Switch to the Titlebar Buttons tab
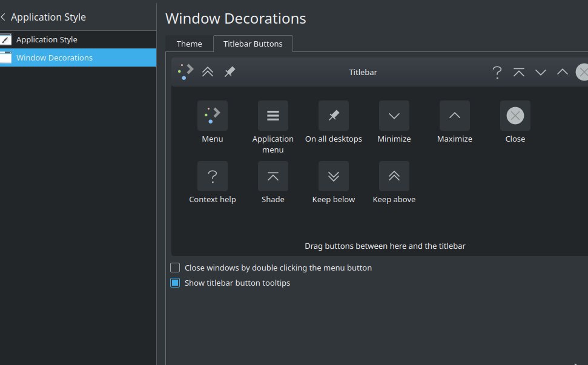The image size is (588, 365). pos(253,44)
